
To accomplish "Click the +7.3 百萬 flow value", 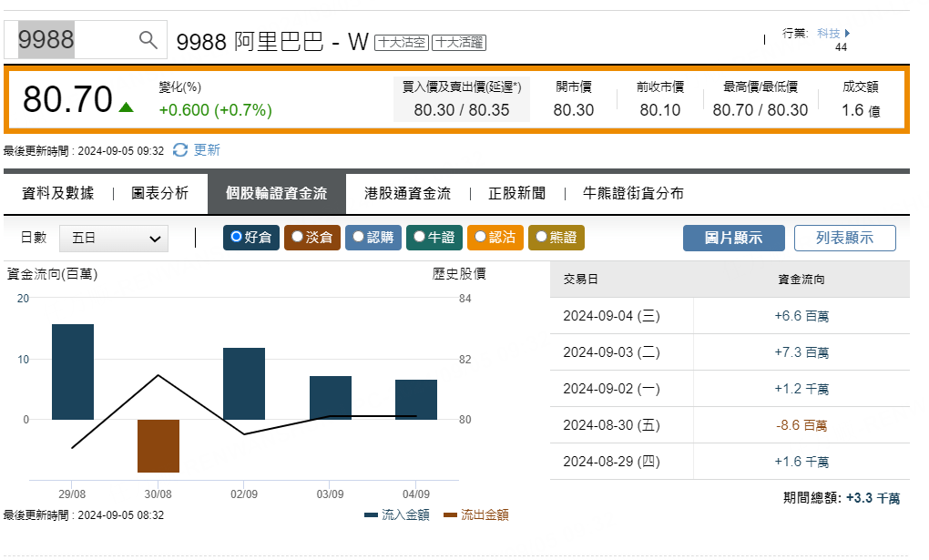I will coord(801,352).
